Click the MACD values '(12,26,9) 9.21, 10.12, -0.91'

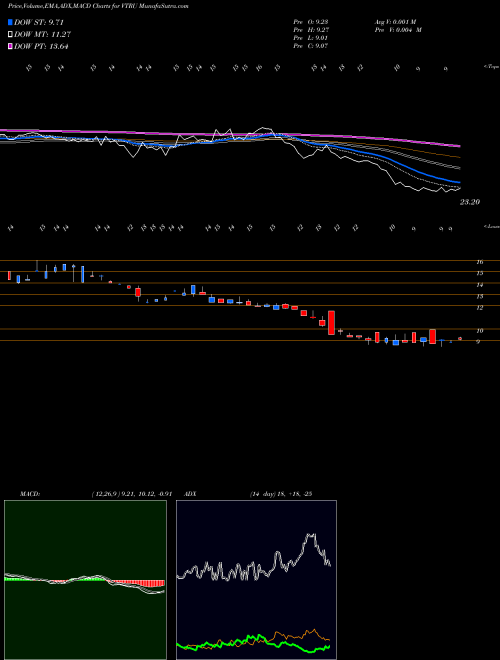(132, 494)
